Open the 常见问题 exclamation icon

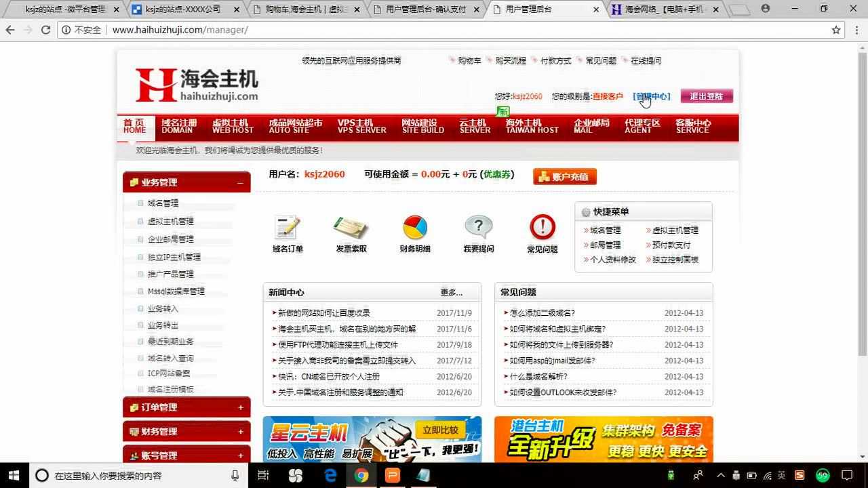click(x=542, y=227)
